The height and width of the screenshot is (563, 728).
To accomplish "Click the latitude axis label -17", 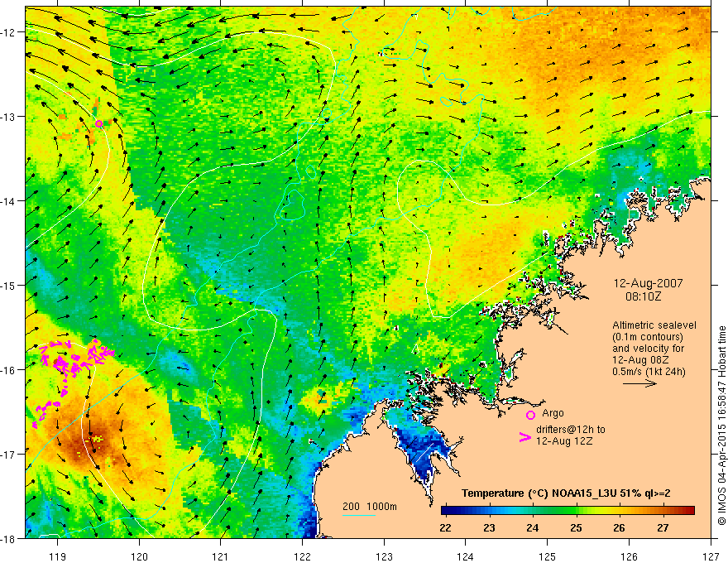I will coord(8,455).
